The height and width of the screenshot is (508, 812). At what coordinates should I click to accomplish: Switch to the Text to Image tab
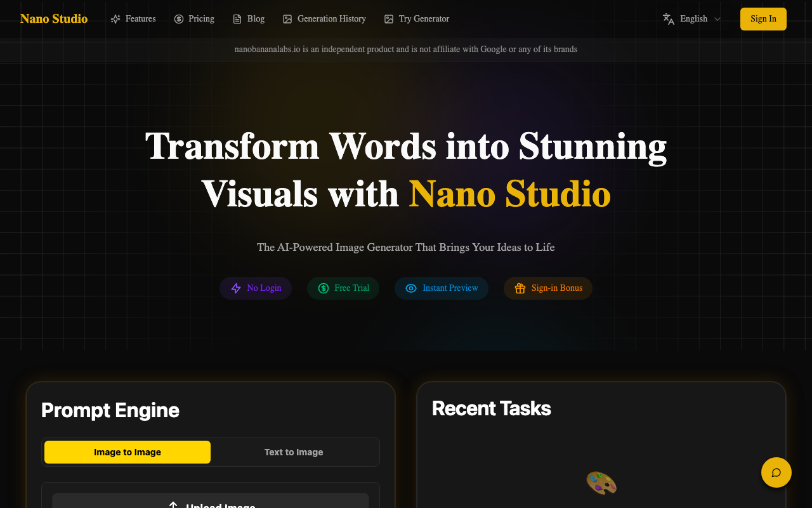coord(294,452)
